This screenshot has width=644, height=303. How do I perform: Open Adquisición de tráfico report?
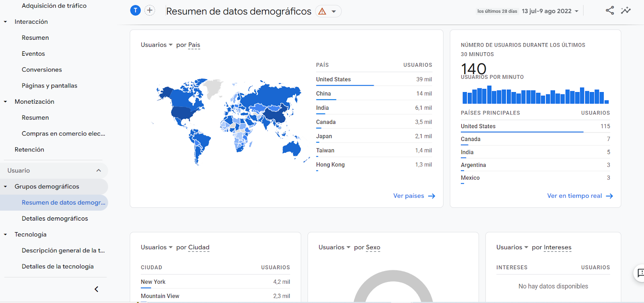(54, 6)
